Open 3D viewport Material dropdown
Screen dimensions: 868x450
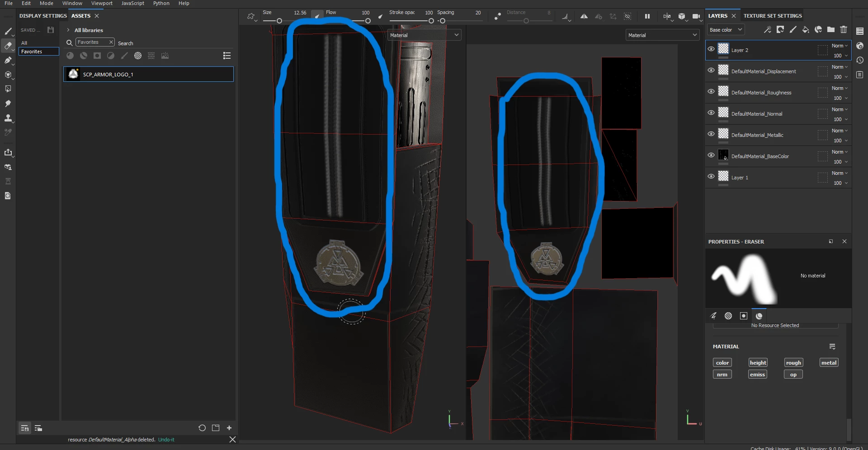(424, 35)
